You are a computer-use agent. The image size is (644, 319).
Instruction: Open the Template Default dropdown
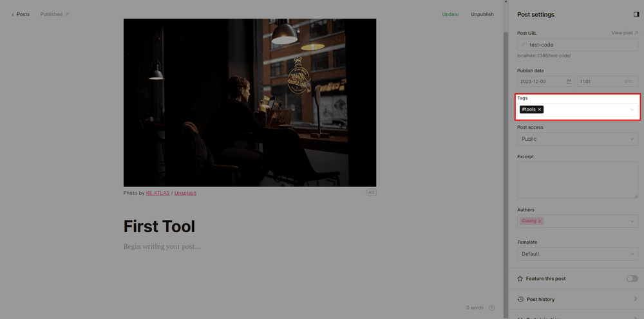point(578,254)
